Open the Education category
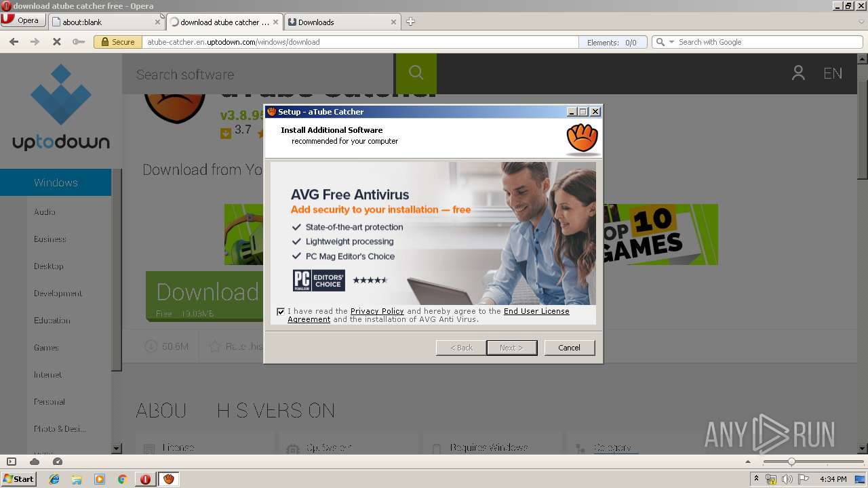The image size is (868, 488). pos(52,321)
